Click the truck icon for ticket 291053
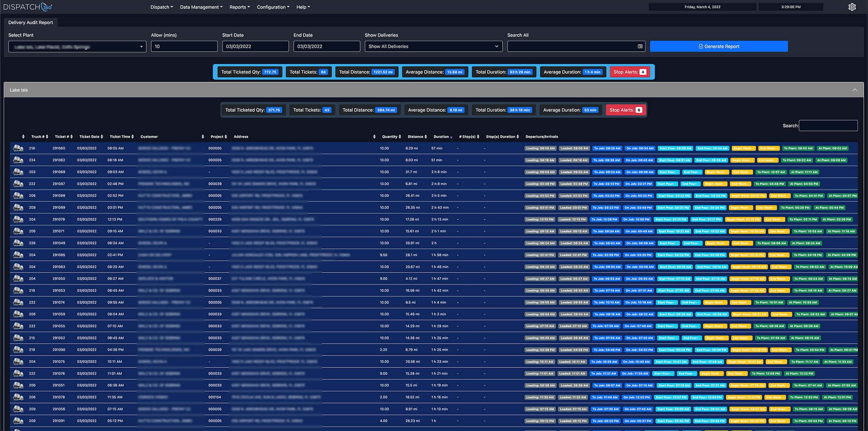Screen dimensions: 868x431 click(18, 291)
